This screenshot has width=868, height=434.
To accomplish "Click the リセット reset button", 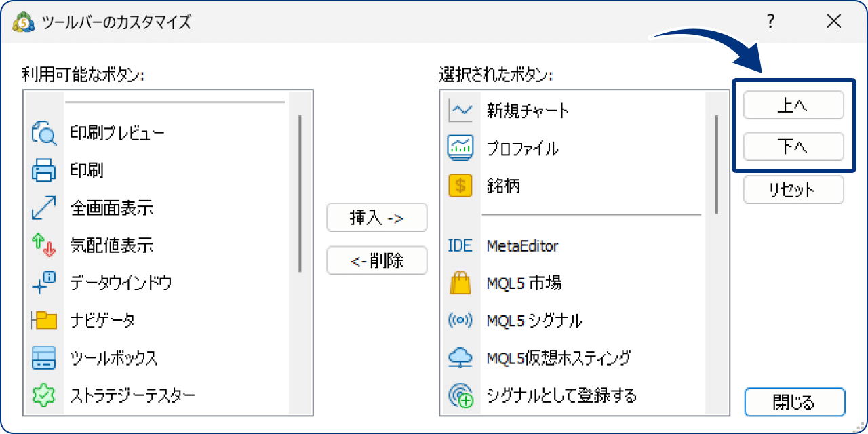I will [793, 190].
